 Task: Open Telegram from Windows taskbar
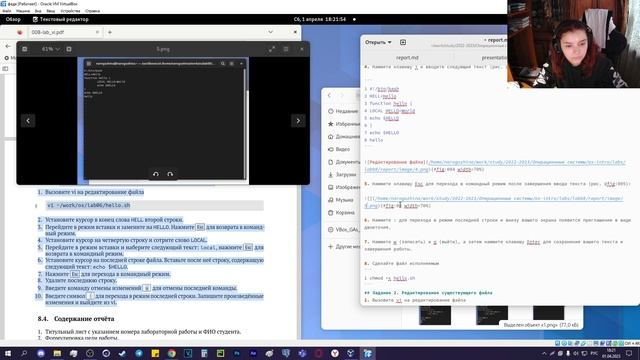click(139, 353)
